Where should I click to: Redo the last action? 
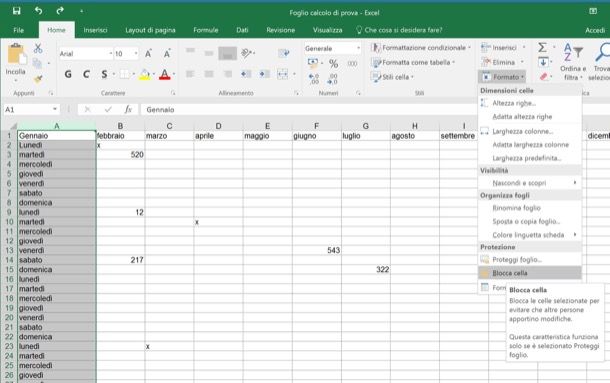coord(60,11)
